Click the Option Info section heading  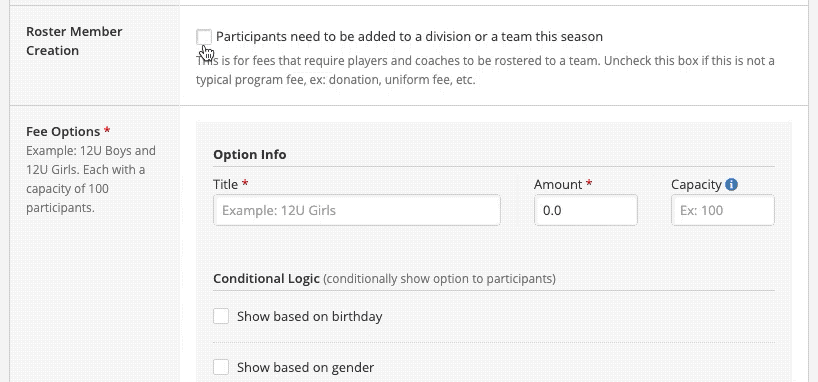pyautogui.click(x=249, y=154)
